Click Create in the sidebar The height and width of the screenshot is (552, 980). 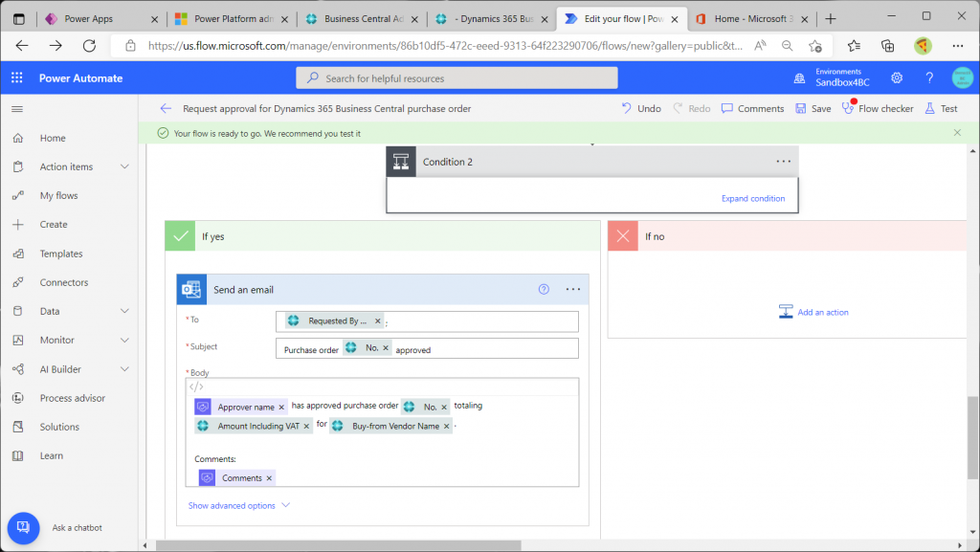click(x=54, y=224)
